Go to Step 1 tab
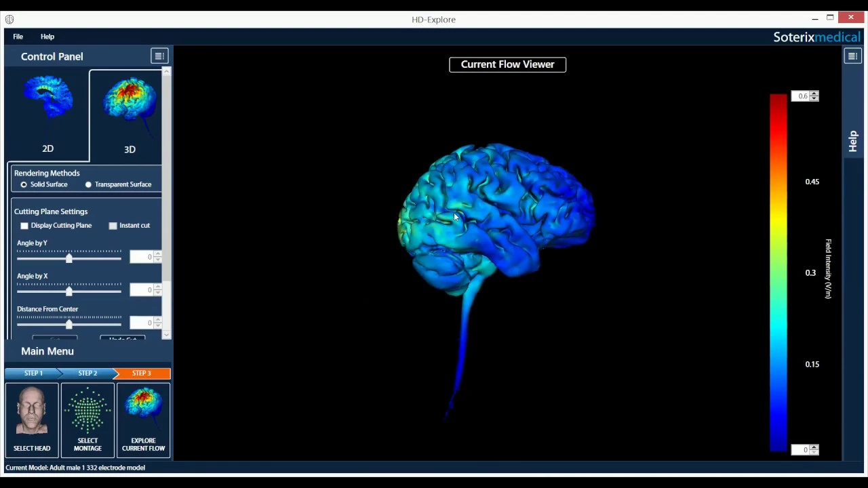868x488 pixels. pos(33,373)
